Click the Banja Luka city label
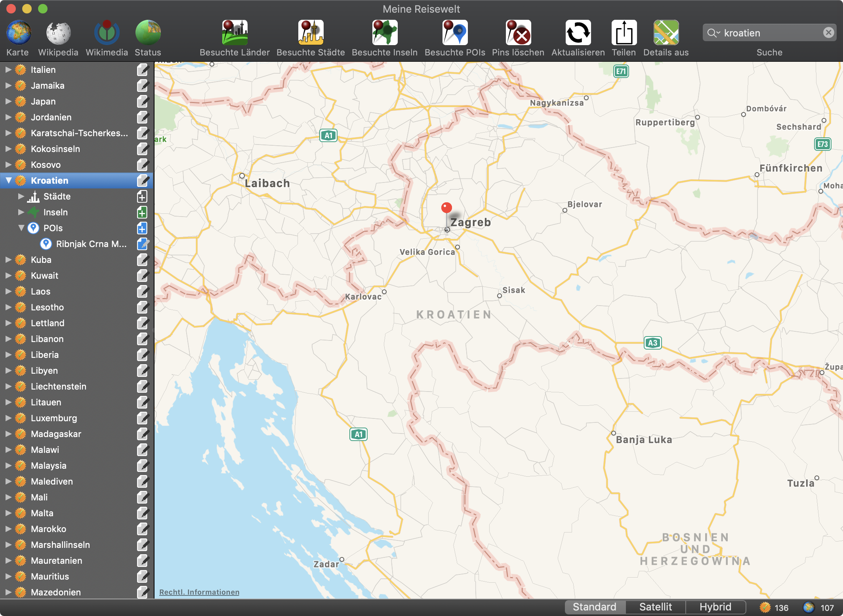The height and width of the screenshot is (616, 843). [x=644, y=439]
